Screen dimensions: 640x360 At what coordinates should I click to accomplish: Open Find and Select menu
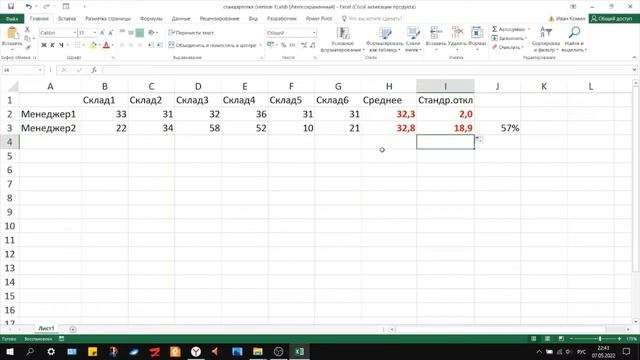point(574,39)
